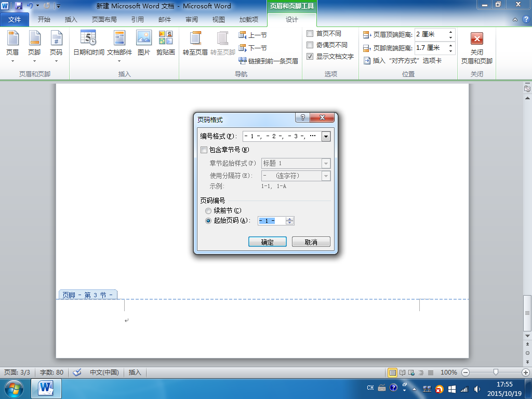Click the volume speaker tray icon
This screenshot has width=532, height=399.
477,389
